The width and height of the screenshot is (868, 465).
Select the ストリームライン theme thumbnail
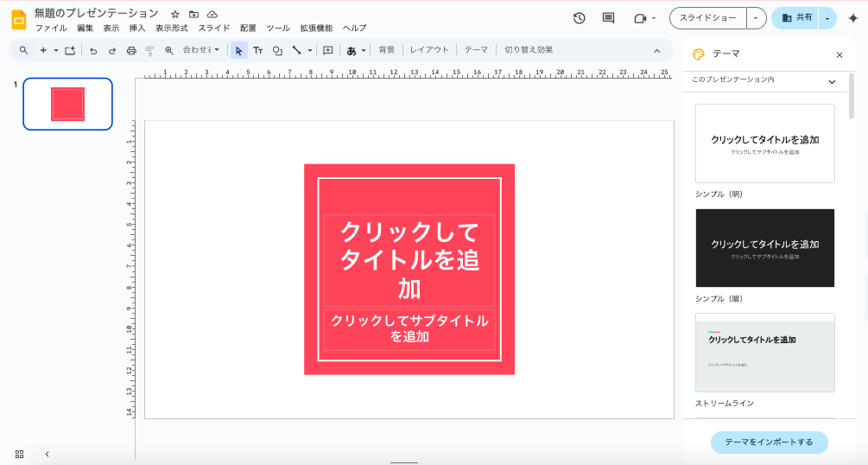tap(765, 353)
